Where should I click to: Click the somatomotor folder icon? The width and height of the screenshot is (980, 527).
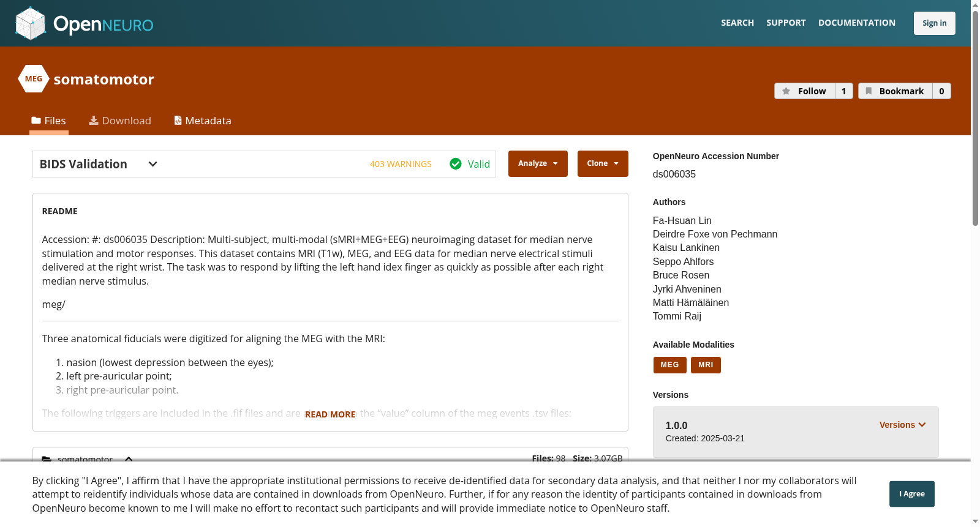pyautogui.click(x=47, y=459)
